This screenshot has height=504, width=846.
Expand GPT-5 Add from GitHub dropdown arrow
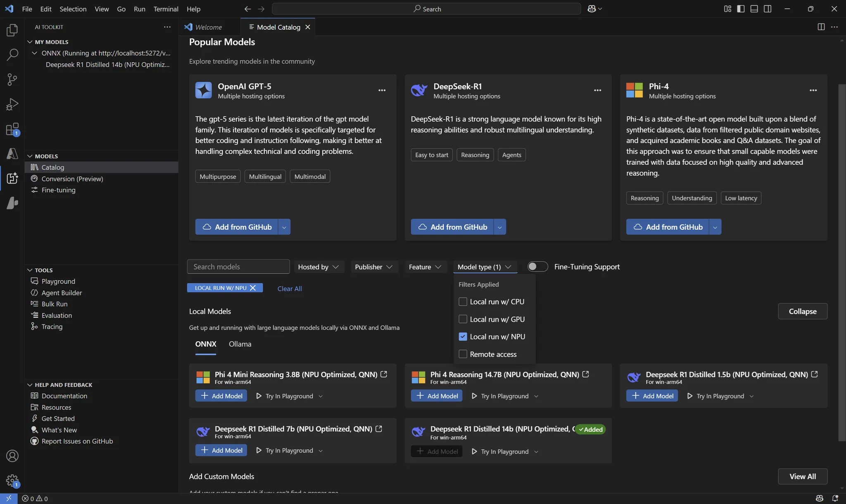(x=284, y=227)
